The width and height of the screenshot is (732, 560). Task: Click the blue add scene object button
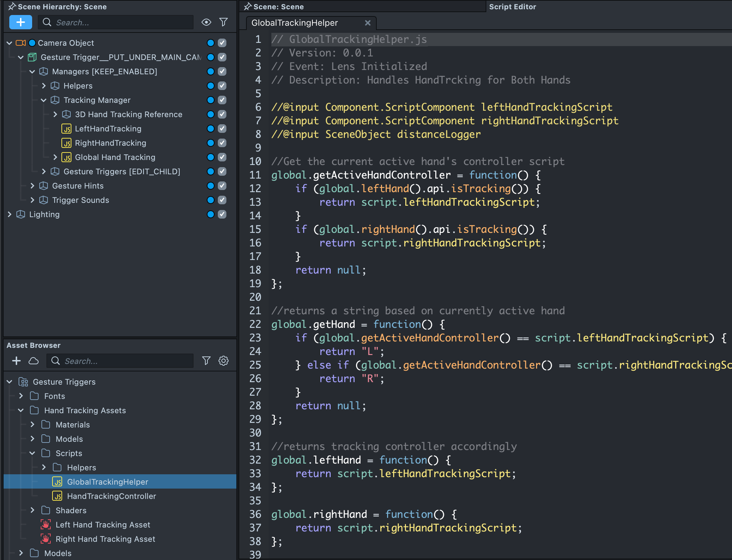tap(21, 22)
